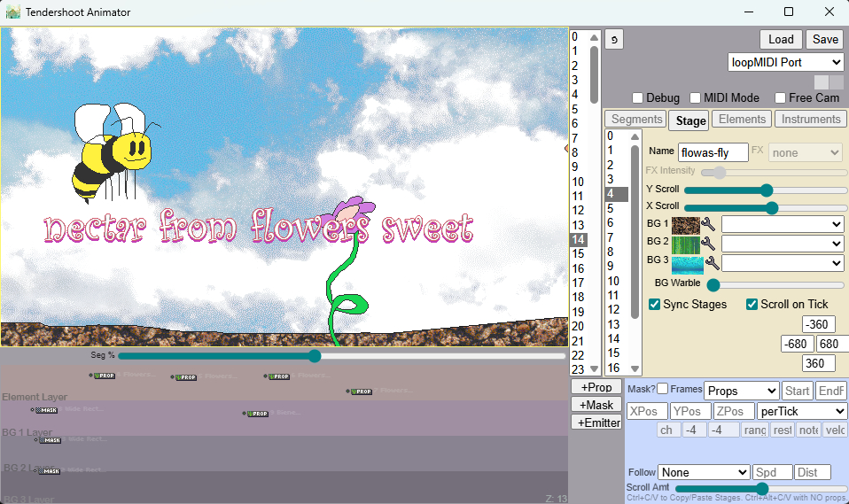849x504 pixels.
Task: Open the Instruments tab
Action: (810, 120)
